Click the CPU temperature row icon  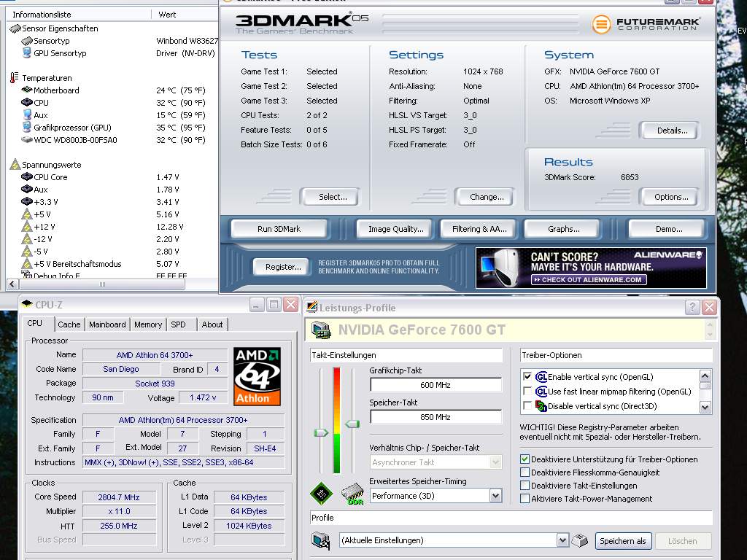coord(27,102)
